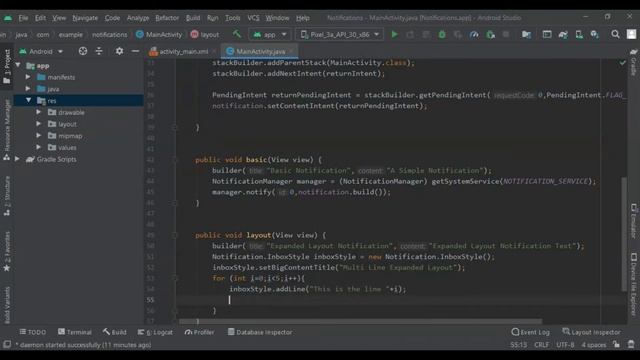Image resolution: width=640 pixels, height=360 pixels.
Task: Toggle the Device File Explorer panel
Action: (633, 284)
